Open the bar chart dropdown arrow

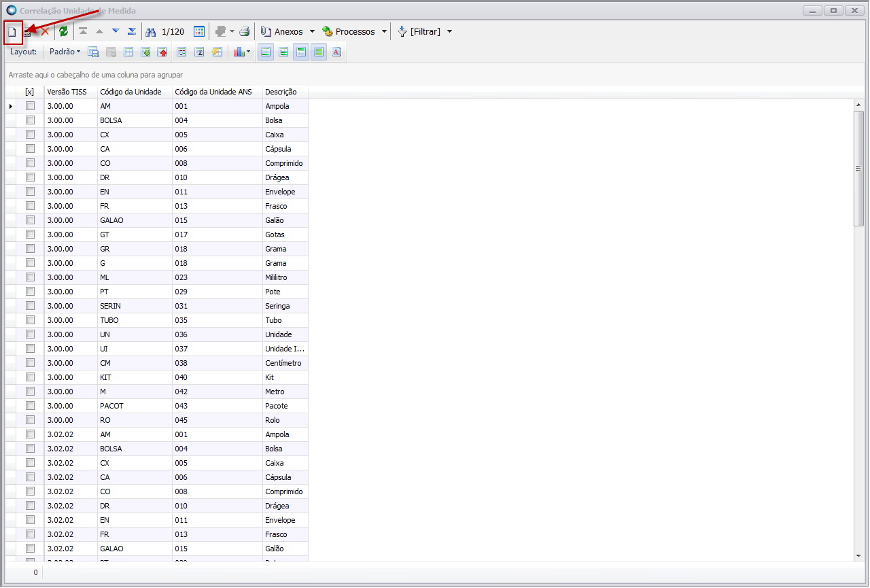point(248,52)
